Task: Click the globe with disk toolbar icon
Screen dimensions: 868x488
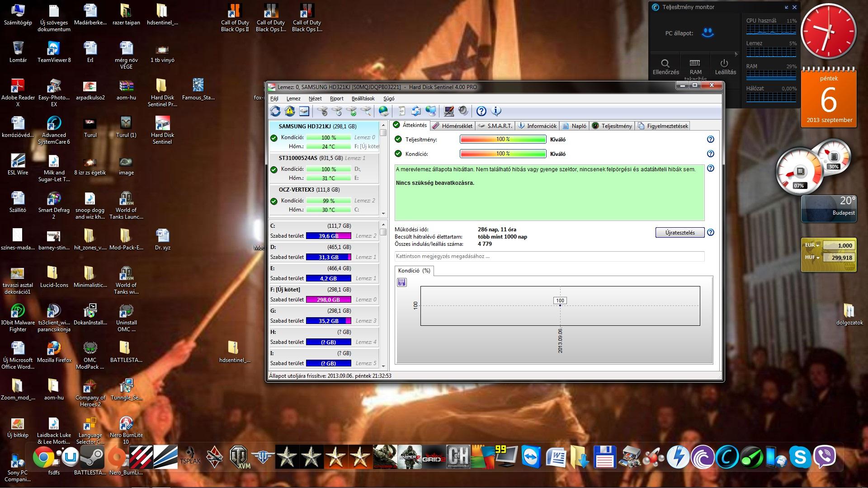Action: (x=383, y=111)
